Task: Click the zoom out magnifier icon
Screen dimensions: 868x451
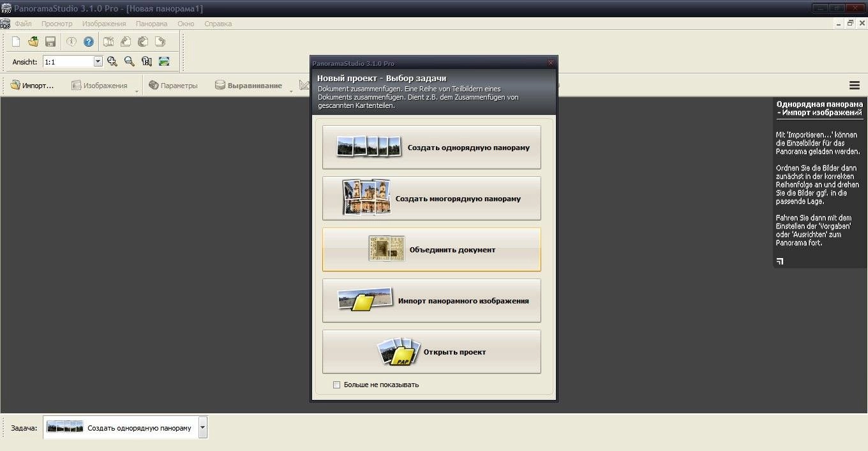Action: (x=130, y=61)
